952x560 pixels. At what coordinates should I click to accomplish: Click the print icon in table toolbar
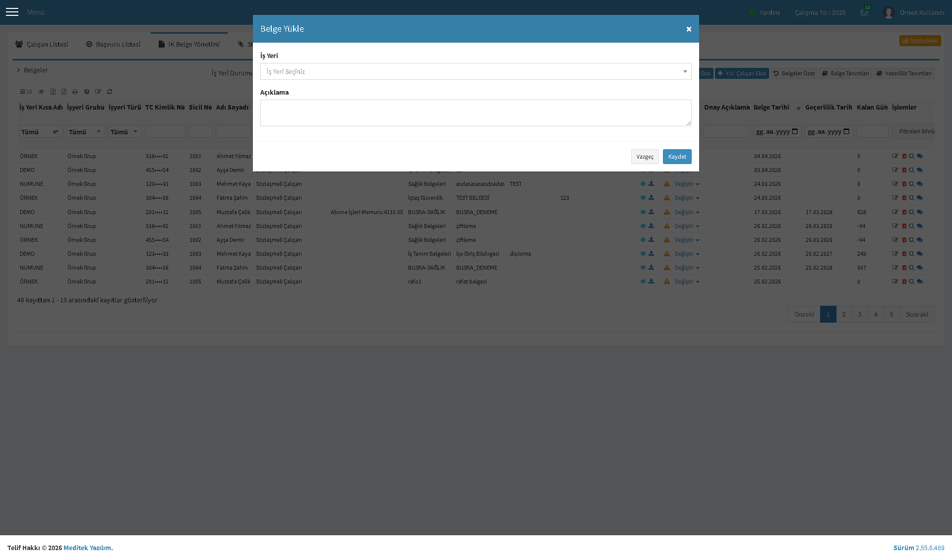(75, 92)
